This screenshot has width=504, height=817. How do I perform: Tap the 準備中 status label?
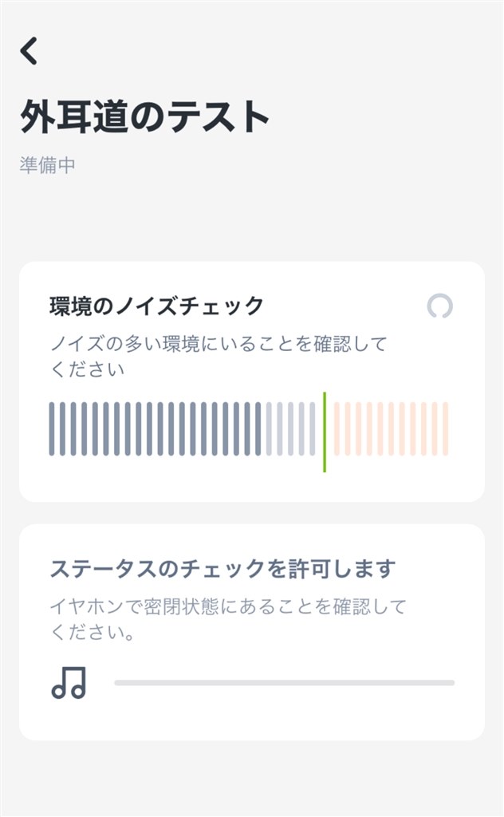click(48, 166)
